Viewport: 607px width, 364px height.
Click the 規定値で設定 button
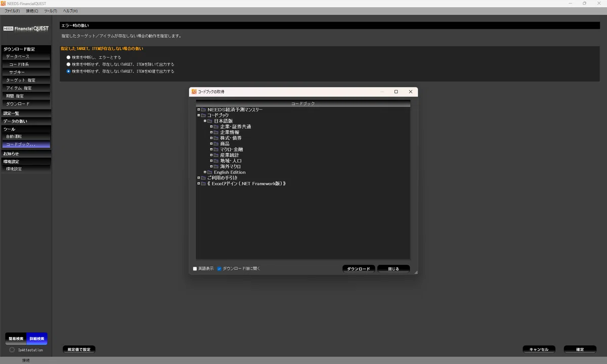click(x=79, y=349)
